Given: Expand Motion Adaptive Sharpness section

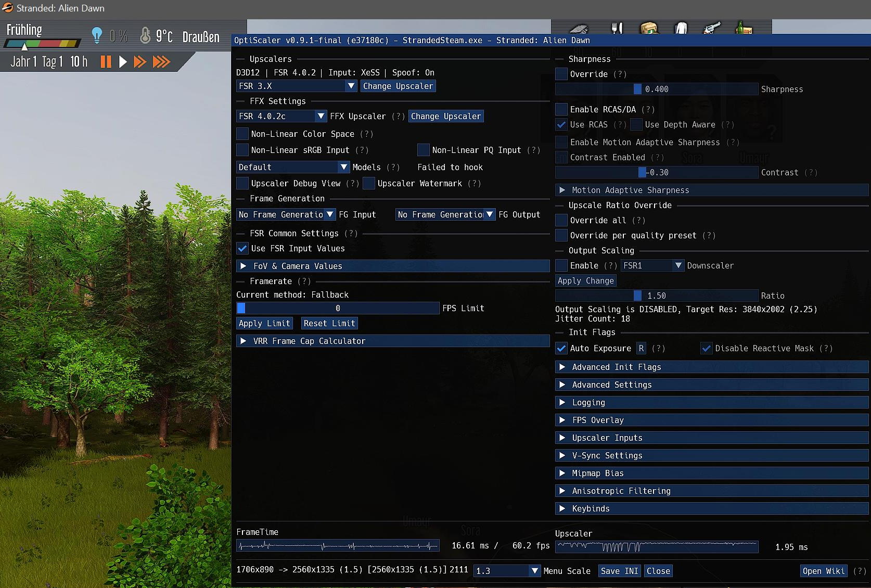Looking at the screenshot, I should pos(712,190).
